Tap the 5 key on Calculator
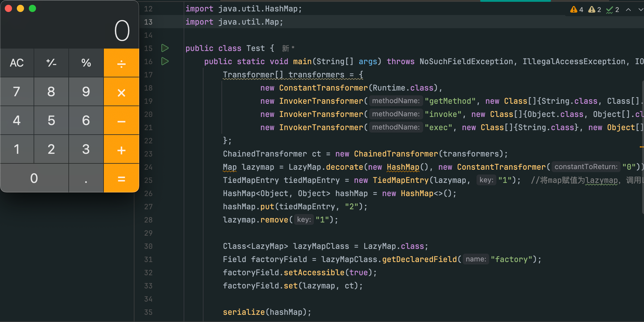 click(x=51, y=120)
